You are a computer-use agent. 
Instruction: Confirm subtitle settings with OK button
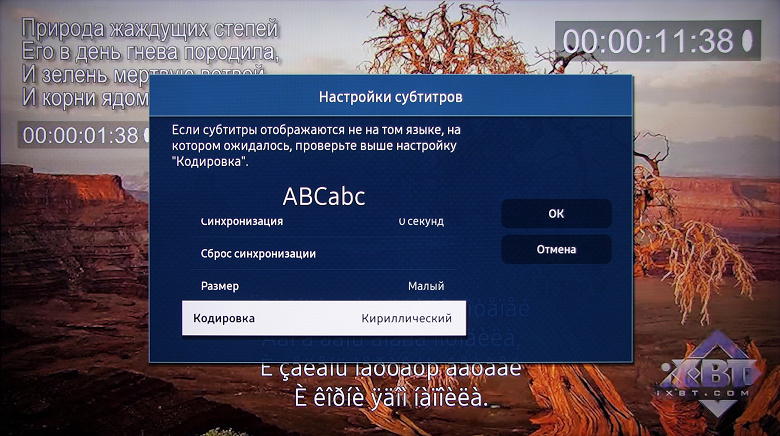coord(556,214)
